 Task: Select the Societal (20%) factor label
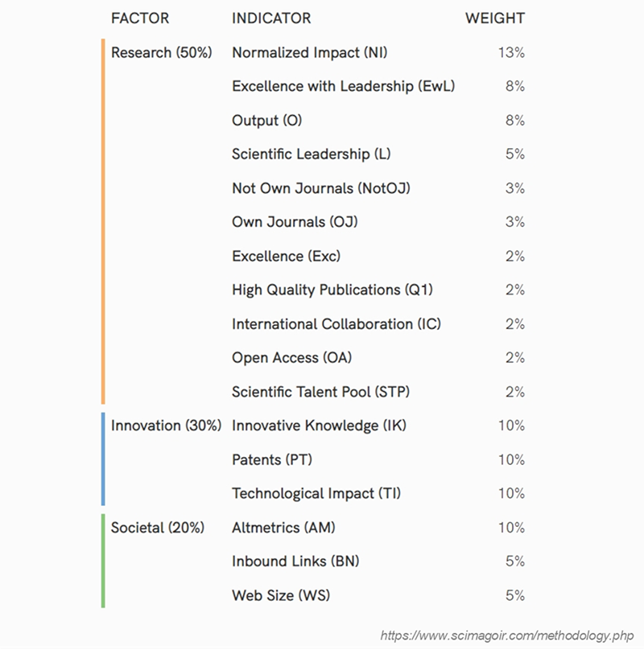158,528
